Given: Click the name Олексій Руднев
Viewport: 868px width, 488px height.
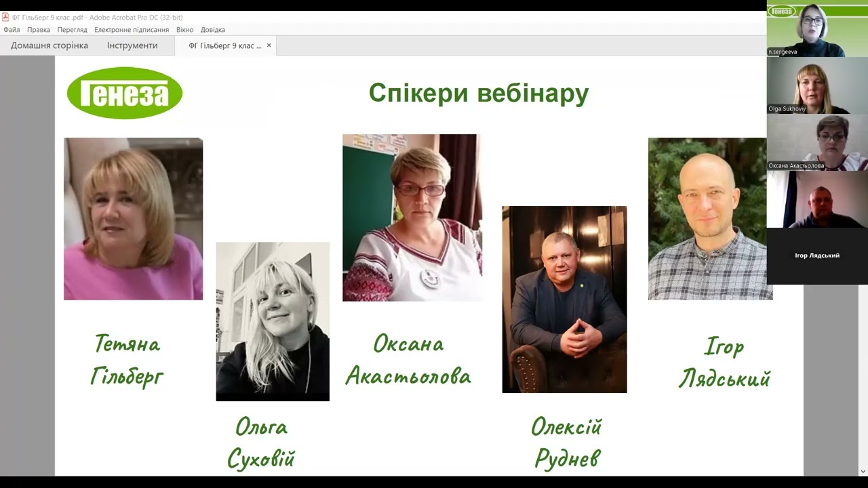Looking at the screenshot, I should (567, 443).
